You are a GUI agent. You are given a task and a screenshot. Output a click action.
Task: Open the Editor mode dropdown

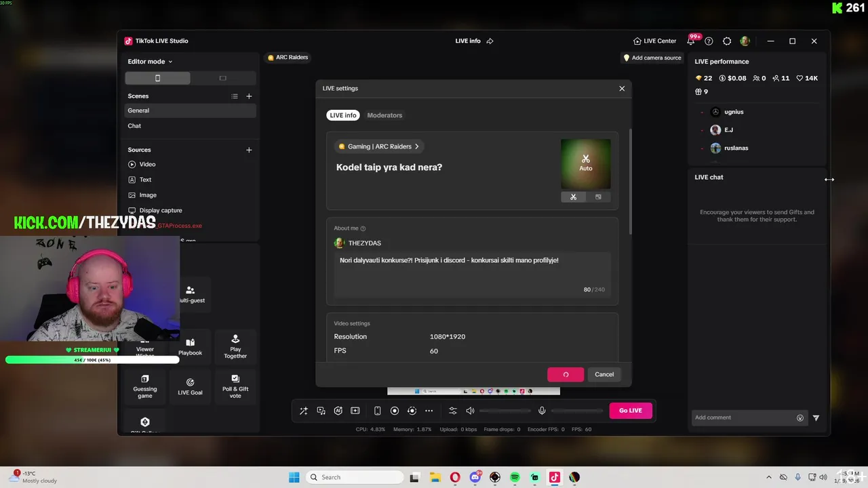pyautogui.click(x=151, y=61)
